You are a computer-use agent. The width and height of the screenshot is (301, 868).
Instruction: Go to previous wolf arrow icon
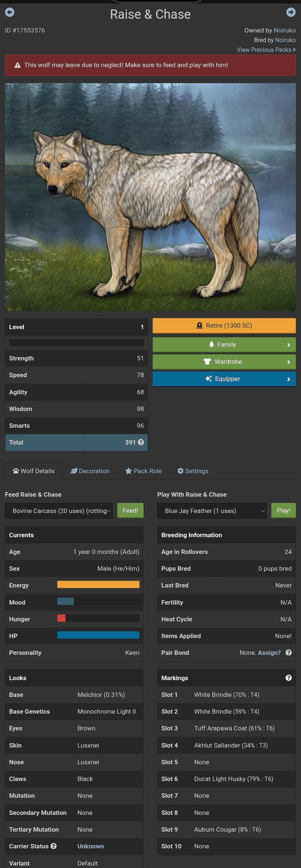[x=10, y=12]
